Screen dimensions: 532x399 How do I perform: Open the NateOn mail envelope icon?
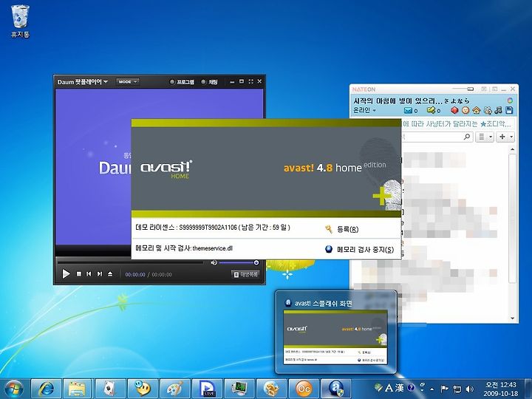click(x=408, y=110)
